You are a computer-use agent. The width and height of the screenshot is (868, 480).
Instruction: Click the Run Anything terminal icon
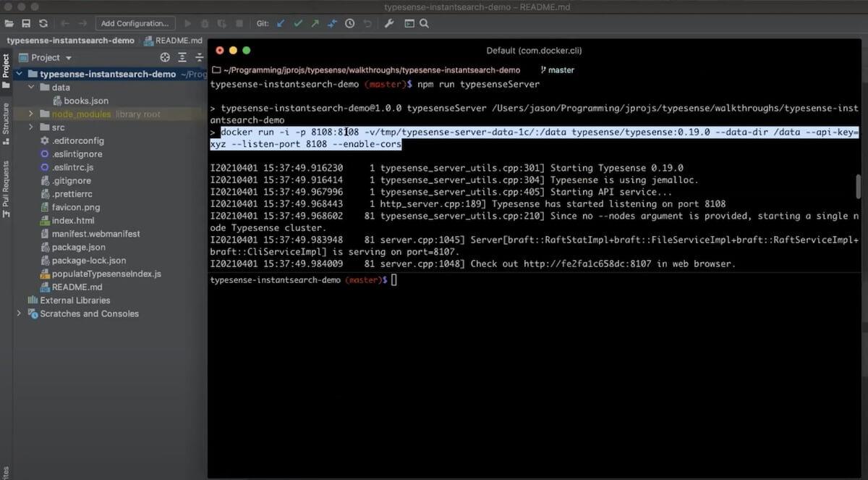(x=409, y=23)
